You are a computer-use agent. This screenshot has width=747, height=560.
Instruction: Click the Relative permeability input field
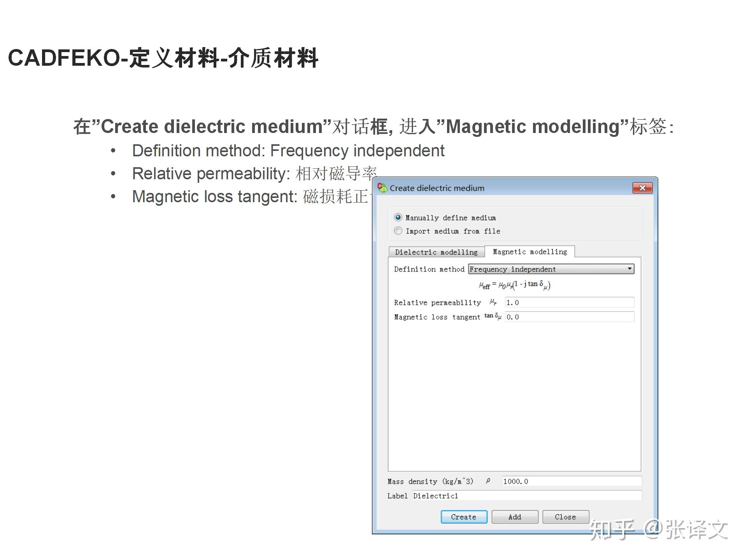click(x=569, y=303)
